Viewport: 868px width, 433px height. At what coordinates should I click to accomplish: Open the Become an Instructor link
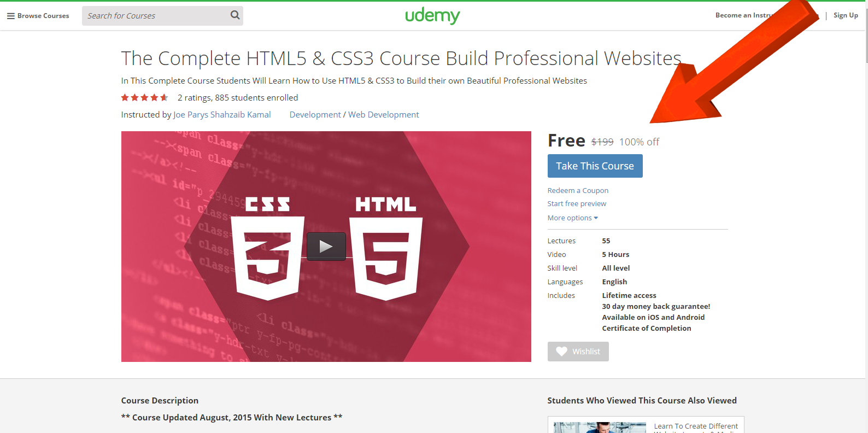[744, 15]
